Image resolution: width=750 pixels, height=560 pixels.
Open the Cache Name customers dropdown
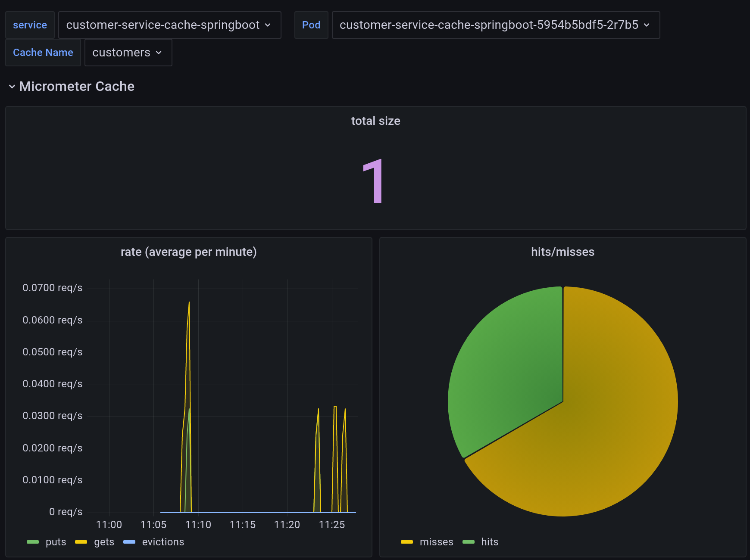coord(128,53)
